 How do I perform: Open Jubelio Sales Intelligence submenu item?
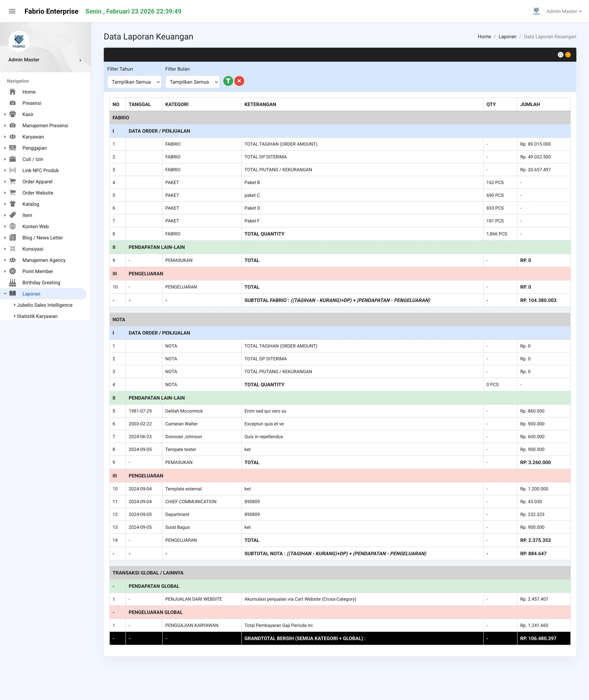point(45,305)
